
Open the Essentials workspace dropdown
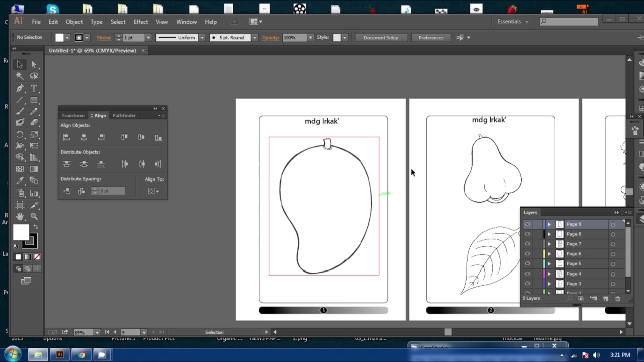513,22
